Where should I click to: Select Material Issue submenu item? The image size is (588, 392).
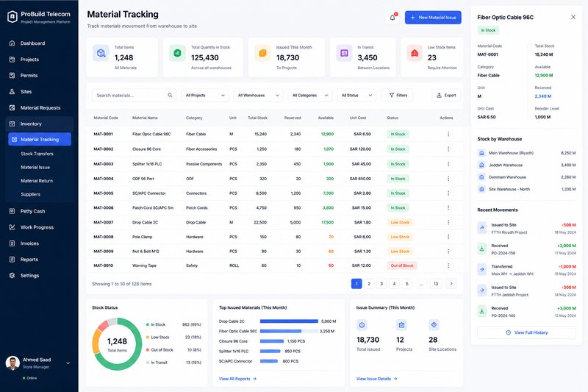pyautogui.click(x=35, y=167)
